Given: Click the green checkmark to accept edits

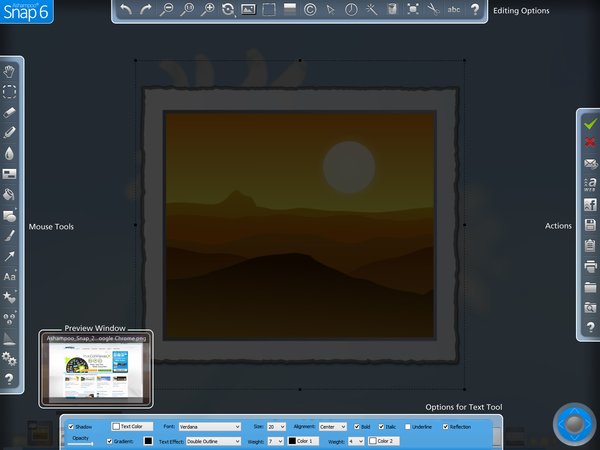Looking at the screenshot, I should (x=590, y=123).
